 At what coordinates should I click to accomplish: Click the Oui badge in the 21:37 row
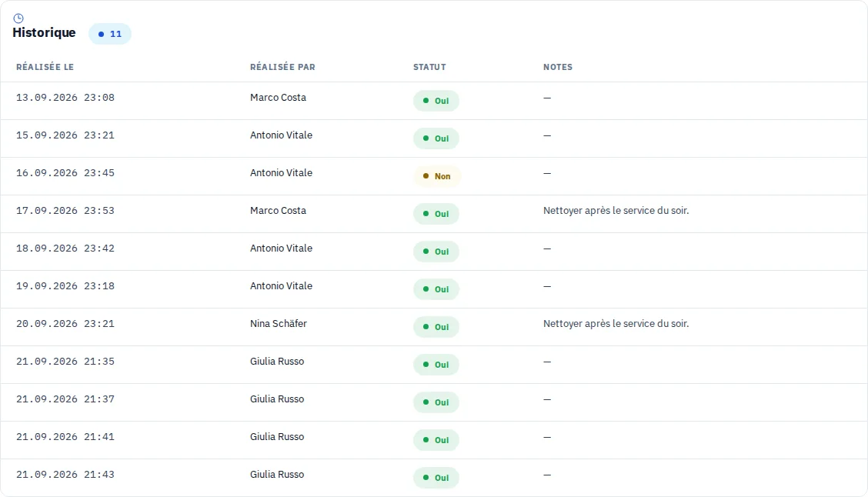click(x=436, y=402)
